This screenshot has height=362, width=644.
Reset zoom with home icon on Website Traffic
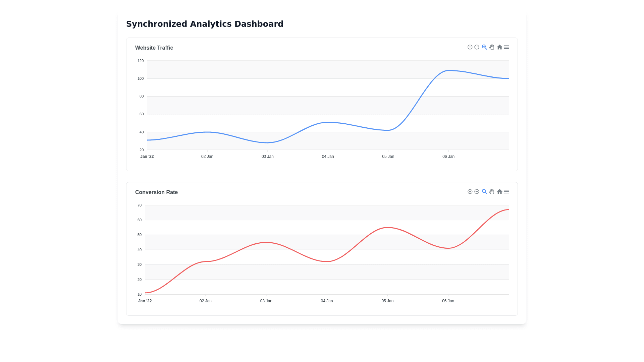[x=499, y=47]
